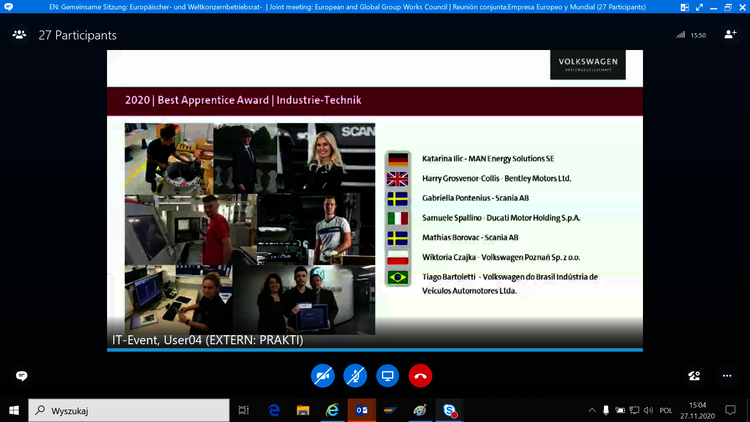Open the volume speaker tray icon
Viewport: 750px width, 422px height.
(x=649, y=410)
